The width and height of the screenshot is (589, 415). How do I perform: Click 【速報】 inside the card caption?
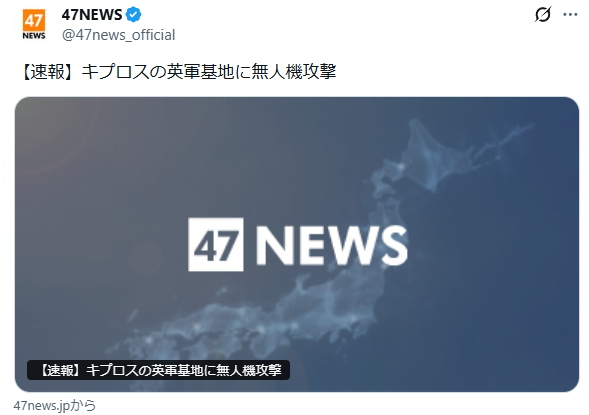pyautogui.click(x=60, y=370)
